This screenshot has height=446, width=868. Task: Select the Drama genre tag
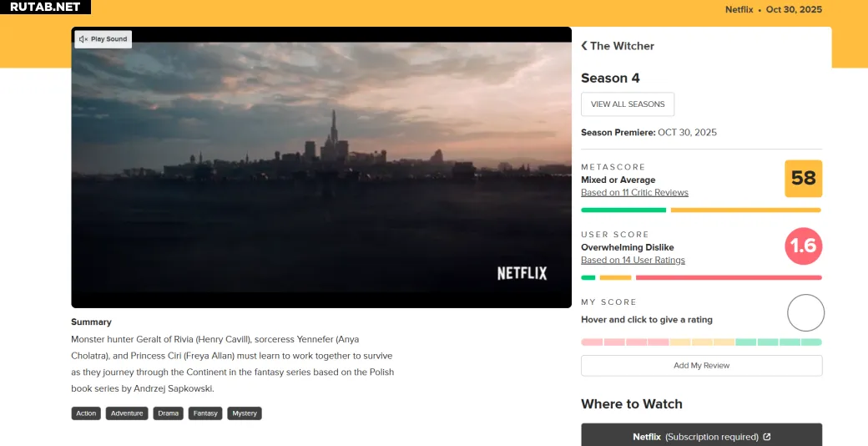click(x=169, y=413)
